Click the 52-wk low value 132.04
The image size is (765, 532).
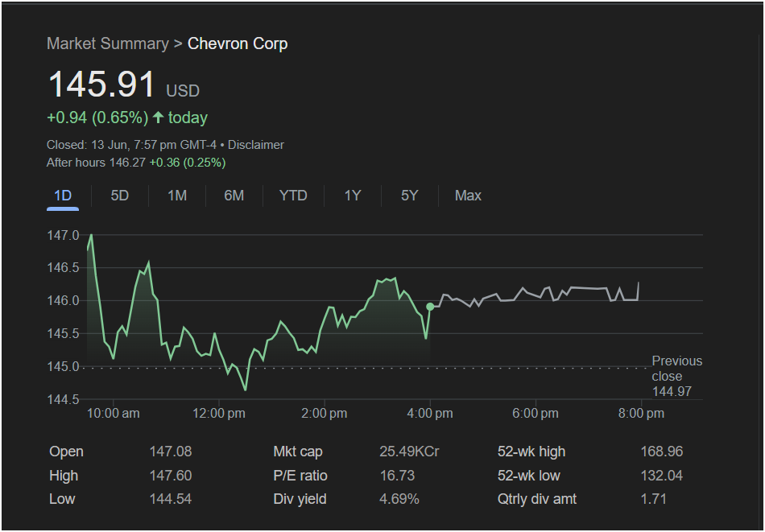point(662,476)
